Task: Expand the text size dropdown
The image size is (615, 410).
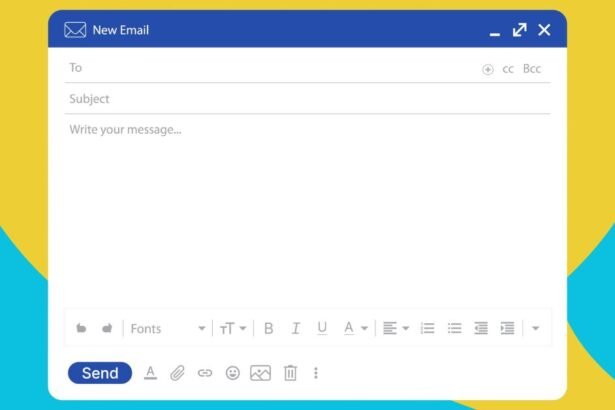Action: click(233, 328)
